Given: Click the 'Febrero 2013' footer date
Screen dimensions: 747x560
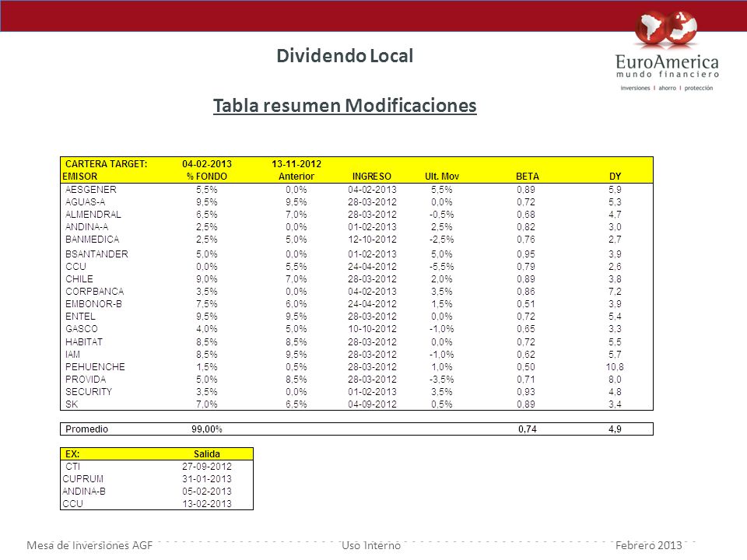Looking at the screenshot, I should click(x=648, y=545).
